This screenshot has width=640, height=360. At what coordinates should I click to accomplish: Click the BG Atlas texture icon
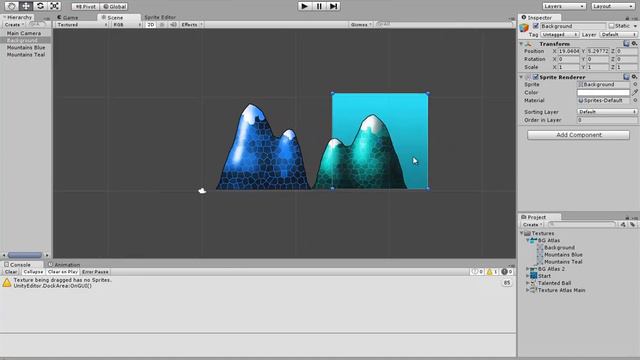coord(533,240)
